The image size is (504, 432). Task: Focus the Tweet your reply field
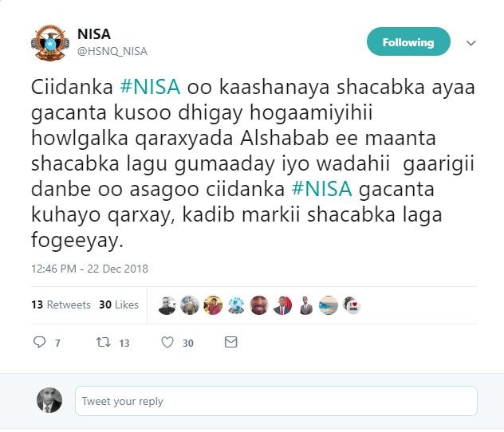coord(276,401)
